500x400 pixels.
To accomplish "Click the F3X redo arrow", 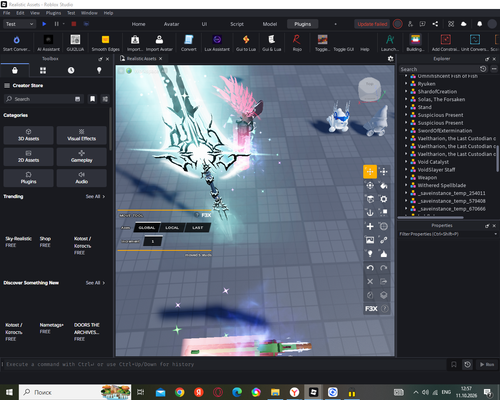I will coord(384,268).
